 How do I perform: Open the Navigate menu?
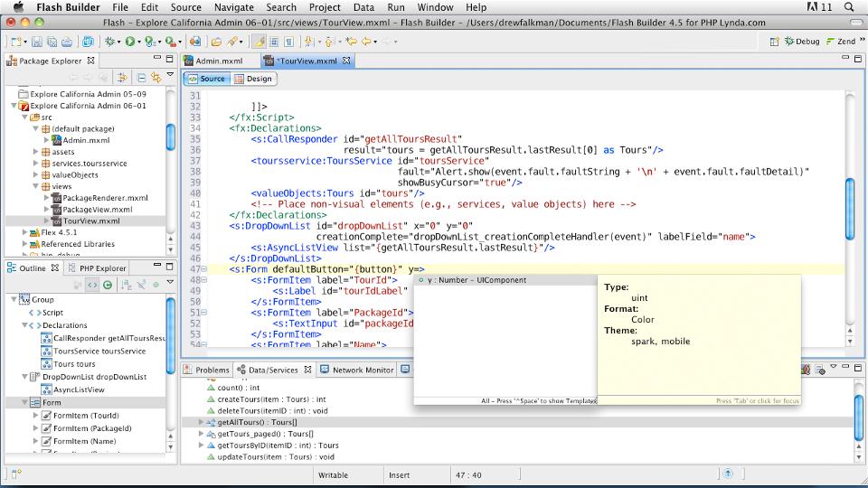coord(233,7)
